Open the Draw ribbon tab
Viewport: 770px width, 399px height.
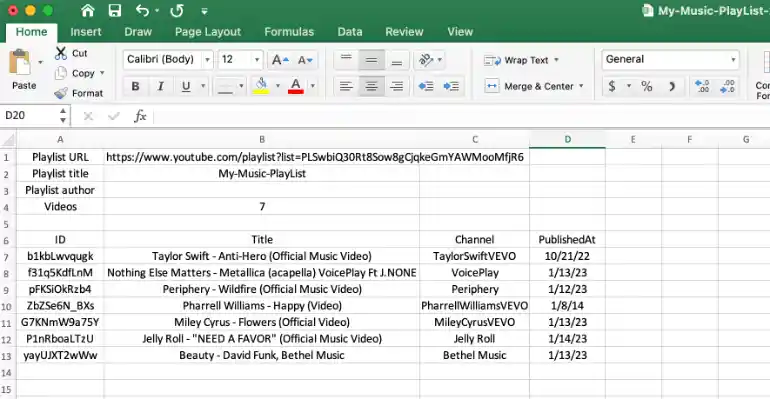[138, 32]
